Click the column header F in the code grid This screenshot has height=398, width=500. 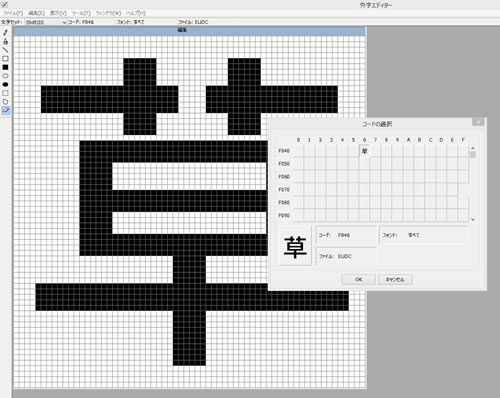(463, 140)
